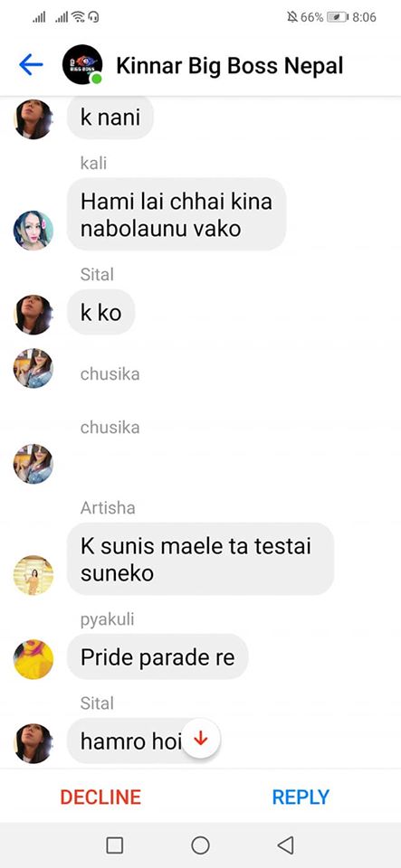Tap the battery status icon

point(338,17)
